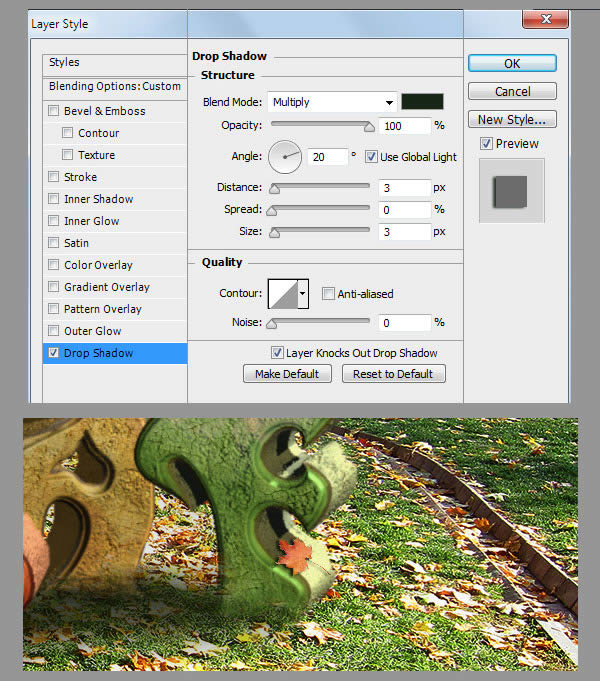Toggle Layer Knocks Out Drop Shadow
The image size is (600, 681).
pos(277,352)
